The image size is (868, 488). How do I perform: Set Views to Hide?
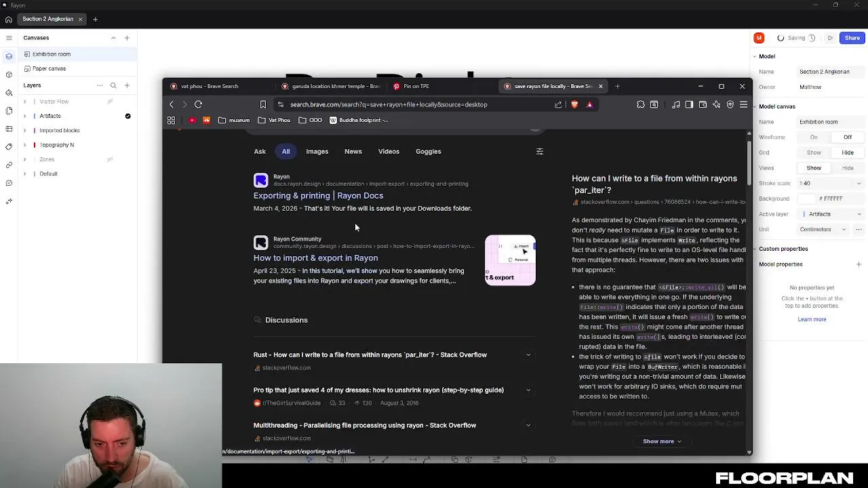click(848, 168)
